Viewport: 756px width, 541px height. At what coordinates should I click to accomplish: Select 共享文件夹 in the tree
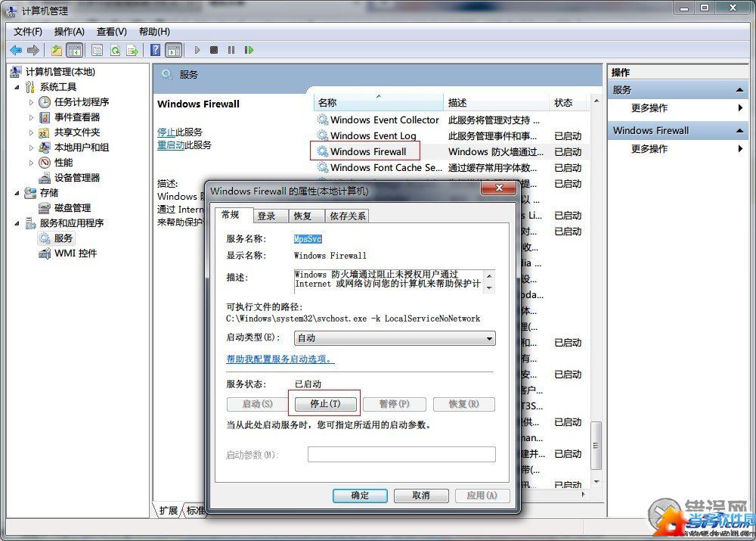(76, 132)
